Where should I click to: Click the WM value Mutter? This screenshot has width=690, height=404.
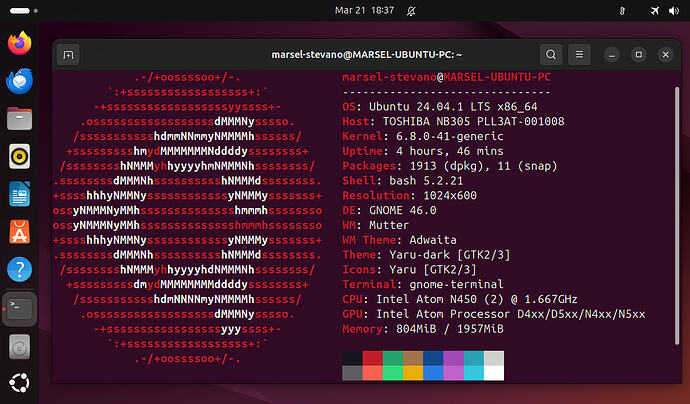point(389,225)
